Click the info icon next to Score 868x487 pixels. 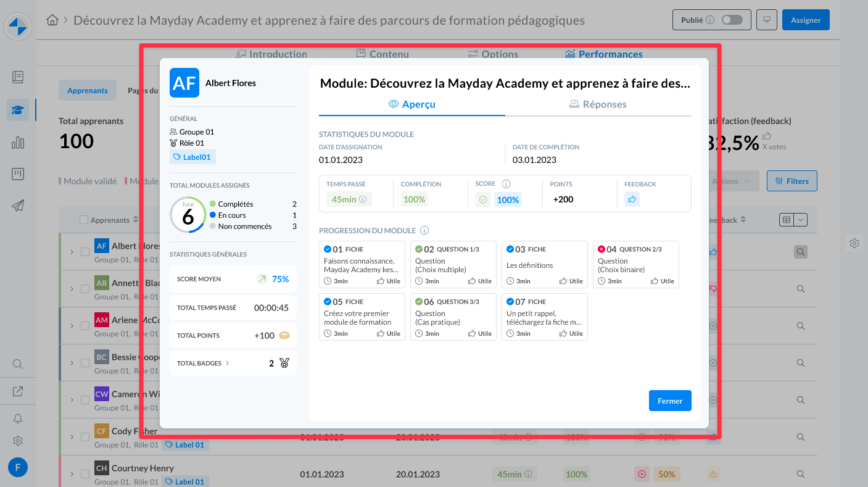tap(506, 184)
